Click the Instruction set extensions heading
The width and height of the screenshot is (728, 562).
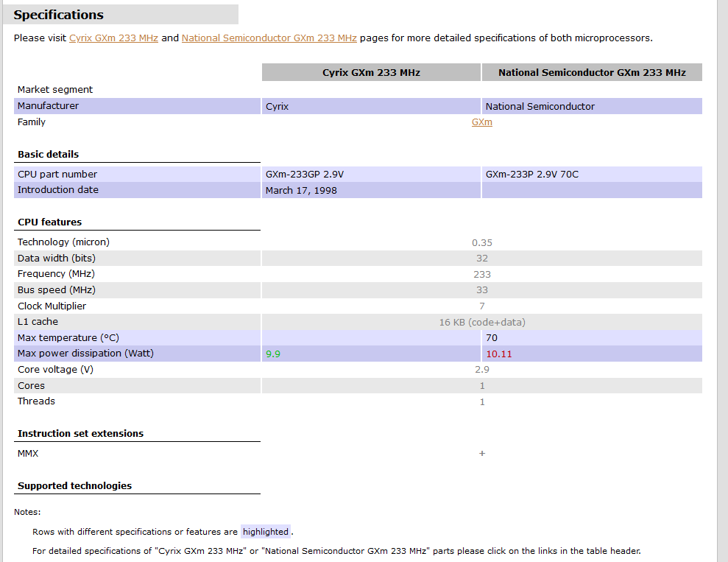(81, 433)
